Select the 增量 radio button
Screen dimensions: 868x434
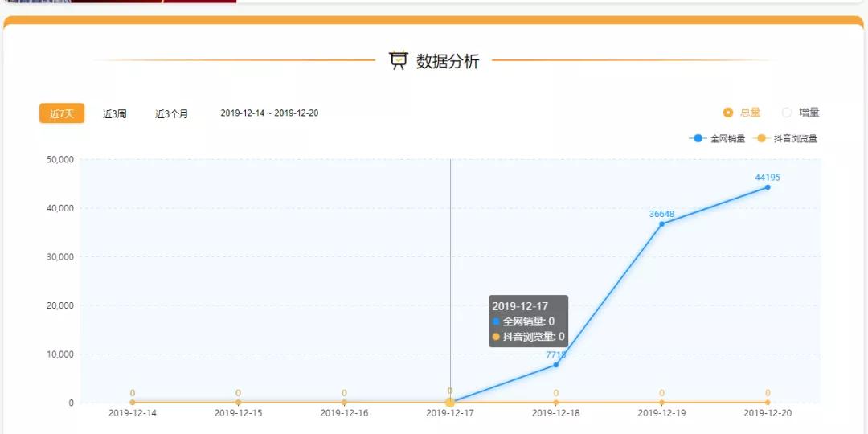point(787,113)
